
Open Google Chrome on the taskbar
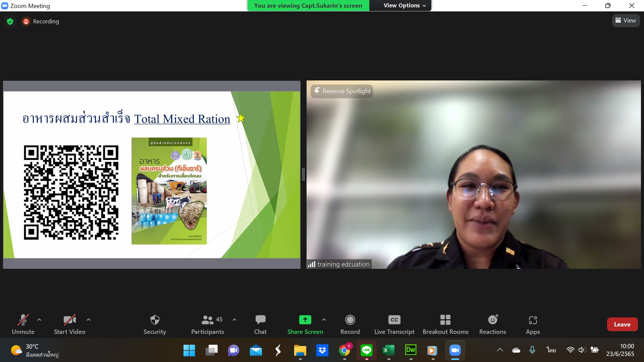pyautogui.click(x=344, y=350)
